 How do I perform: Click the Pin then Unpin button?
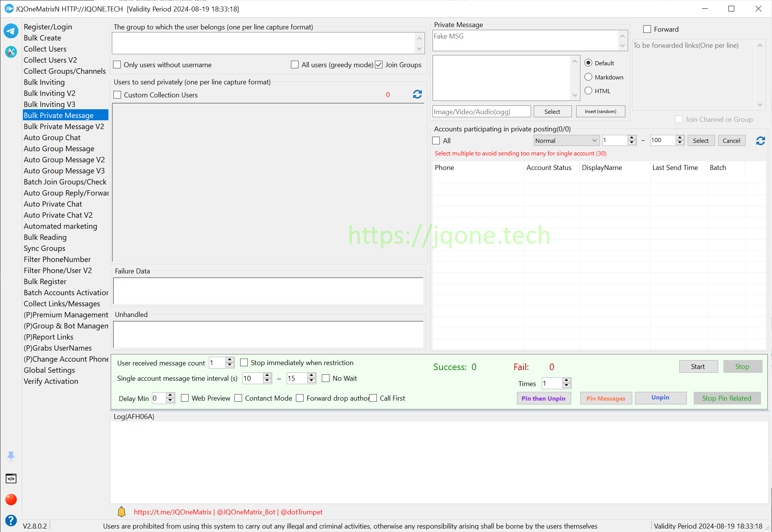543,398
